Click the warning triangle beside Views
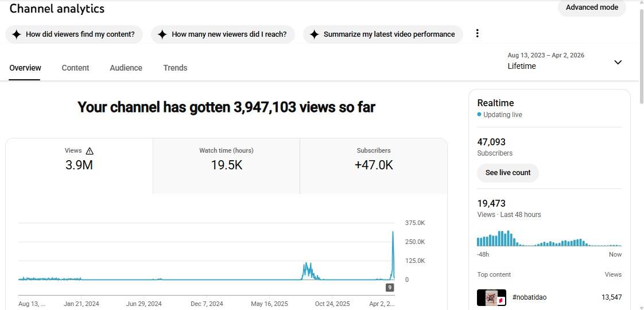 pyautogui.click(x=90, y=151)
